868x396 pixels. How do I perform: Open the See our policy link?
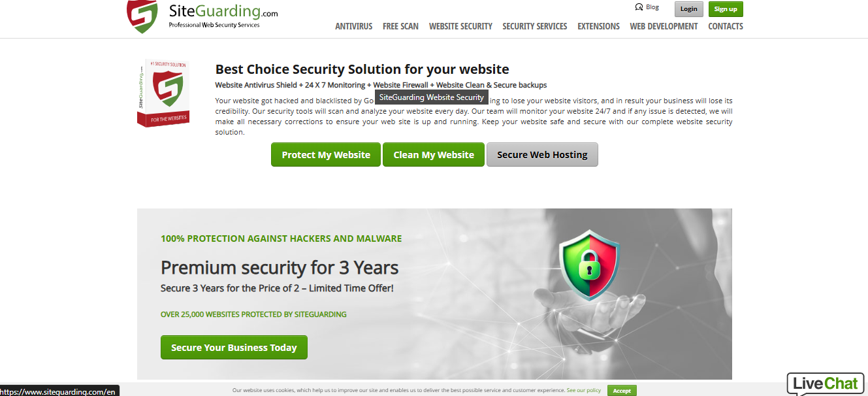point(584,390)
